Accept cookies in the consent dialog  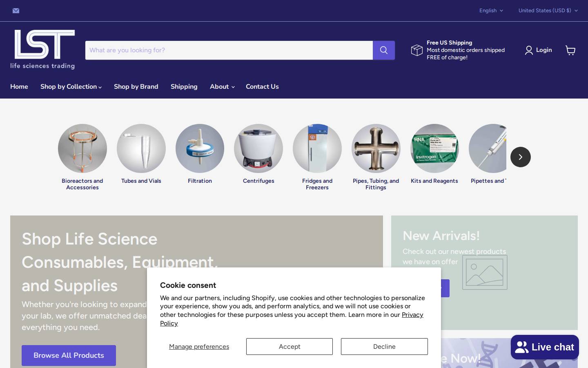coord(290,346)
